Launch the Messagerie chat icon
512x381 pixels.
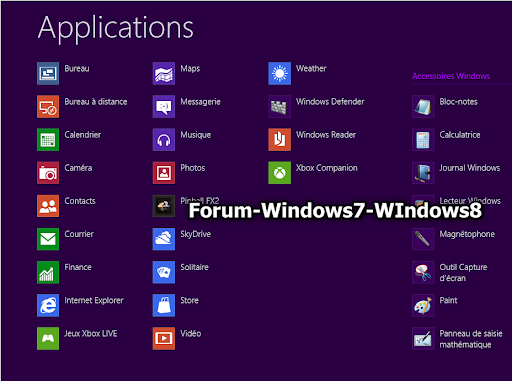[164, 106]
